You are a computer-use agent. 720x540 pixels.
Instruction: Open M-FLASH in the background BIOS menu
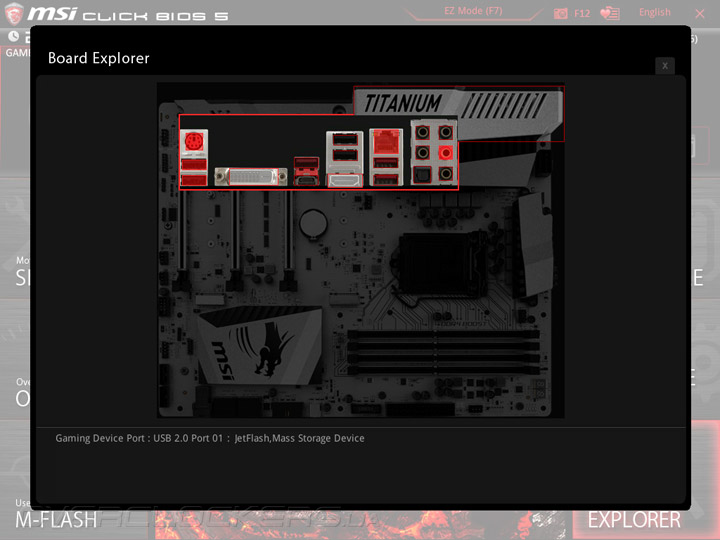pyautogui.click(x=56, y=520)
